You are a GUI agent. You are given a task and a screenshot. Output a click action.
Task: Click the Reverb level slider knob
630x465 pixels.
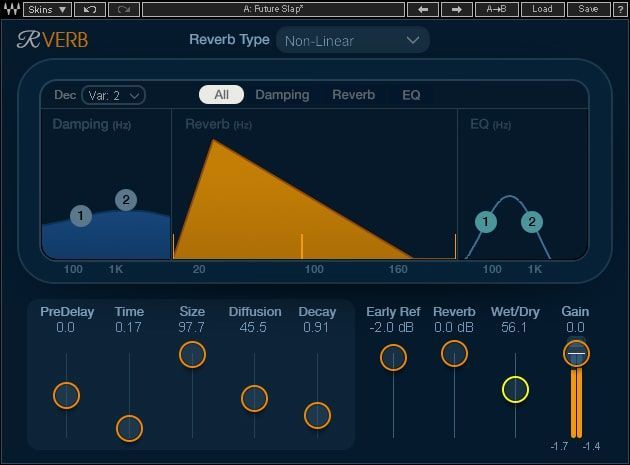click(x=454, y=354)
